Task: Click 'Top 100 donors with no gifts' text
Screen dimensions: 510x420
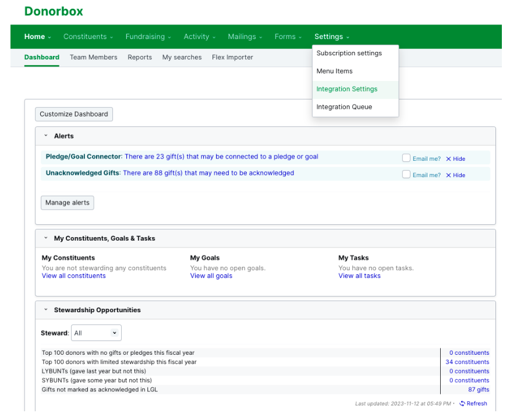Action: (x=118, y=352)
